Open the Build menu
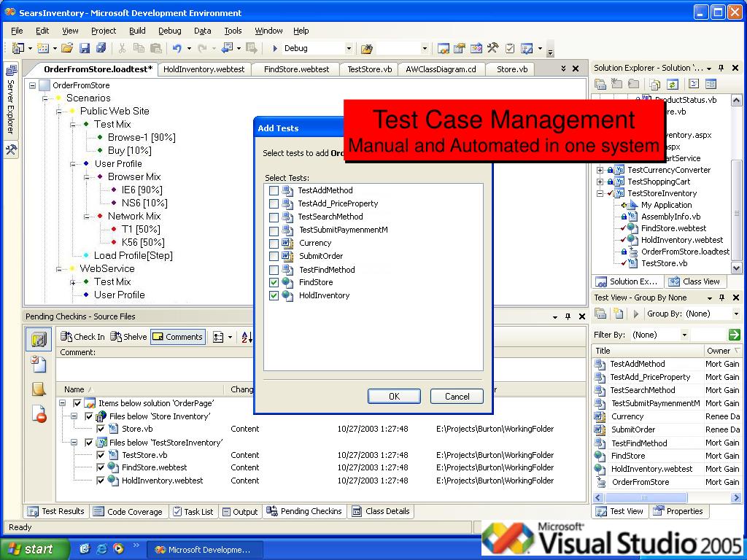747x560 pixels. pyautogui.click(x=137, y=31)
